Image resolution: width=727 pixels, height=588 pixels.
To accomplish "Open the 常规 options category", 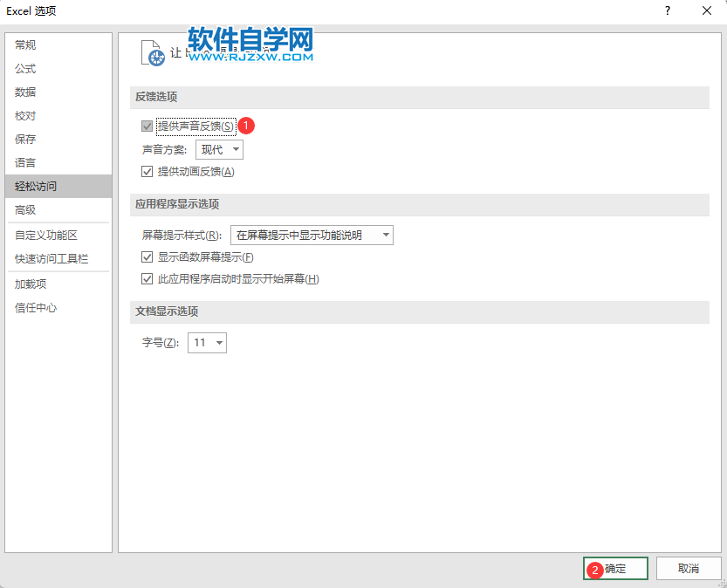I will point(58,45).
